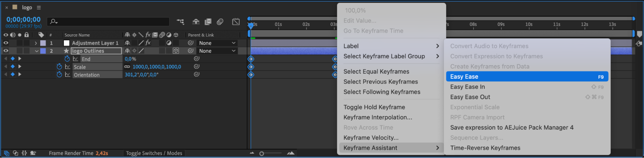This screenshot has width=644, height=158.
Task: Collapse the logo Outlines layer properties
Action: pyautogui.click(x=36, y=51)
